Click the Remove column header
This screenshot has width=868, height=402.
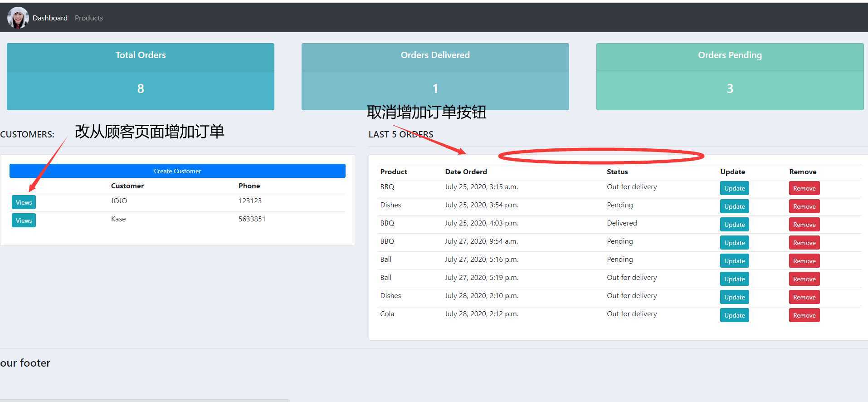(803, 172)
